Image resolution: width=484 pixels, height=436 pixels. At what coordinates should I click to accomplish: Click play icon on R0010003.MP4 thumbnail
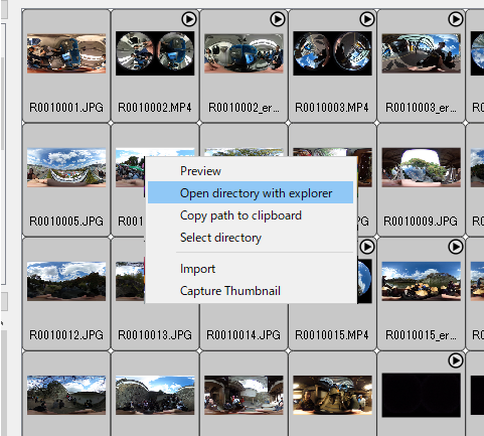coord(367,19)
